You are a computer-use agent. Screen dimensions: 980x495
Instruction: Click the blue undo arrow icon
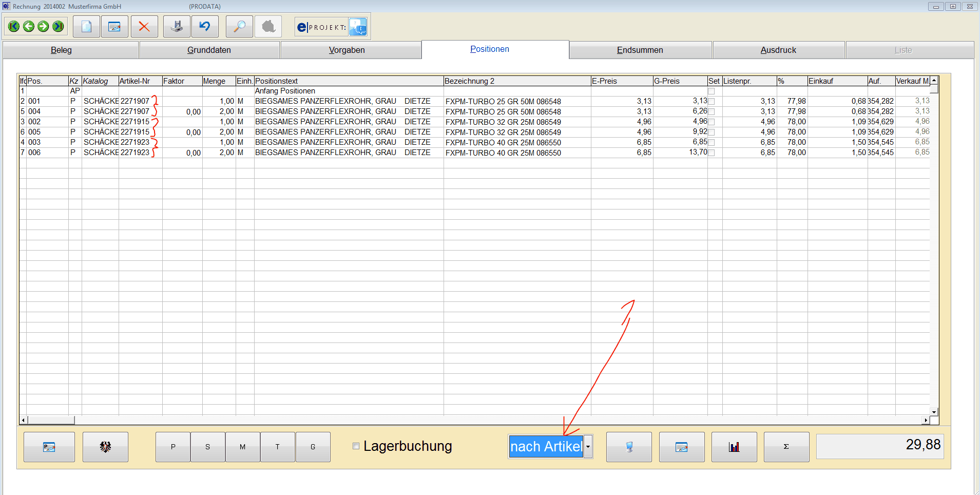coord(205,27)
